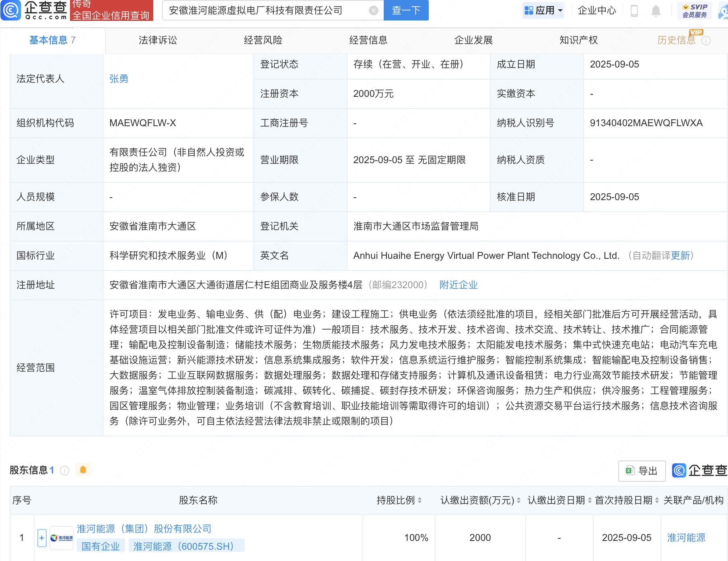Open legal representative 张勇 link

point(119,79)
